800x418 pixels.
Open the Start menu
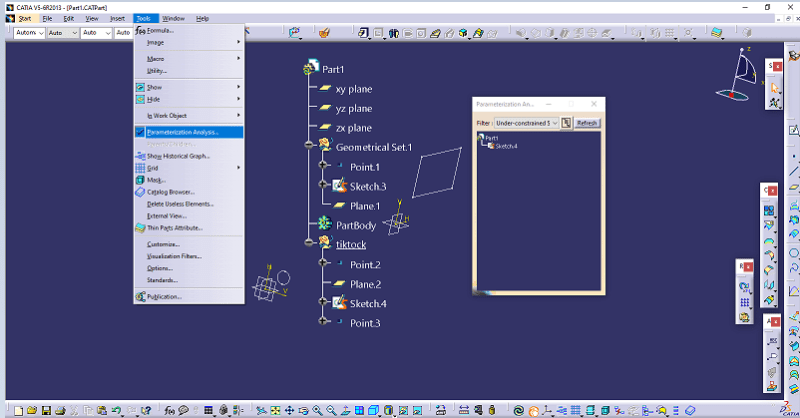(24, 18)
